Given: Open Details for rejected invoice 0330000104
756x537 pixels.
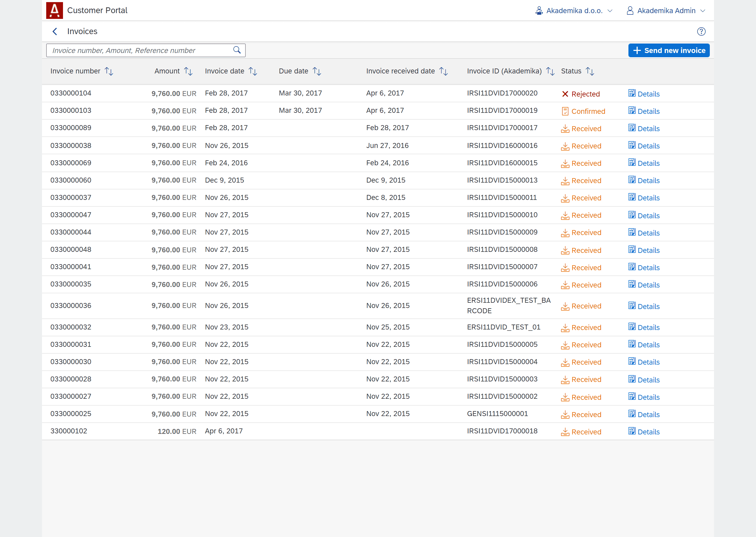Looking at the screenshot, I should point(644,94).
